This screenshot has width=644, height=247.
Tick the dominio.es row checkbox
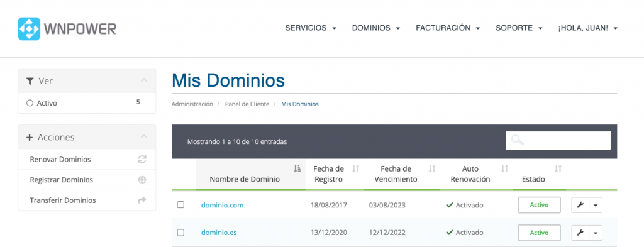(180, 233)
